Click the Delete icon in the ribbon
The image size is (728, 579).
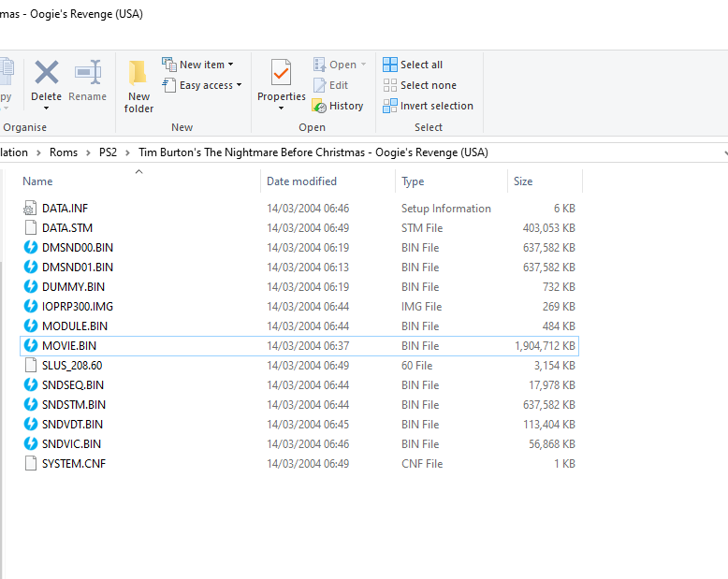[x=46, y=73]
